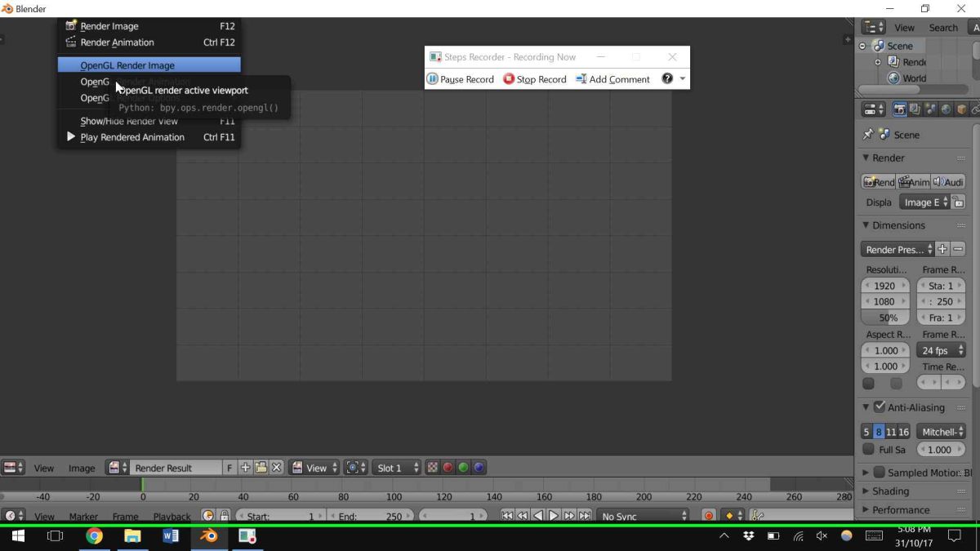The height and width of the screenshot is (551, 980).
Task: Toggle color and alpha channel display
Action: [x=433, y=468]
